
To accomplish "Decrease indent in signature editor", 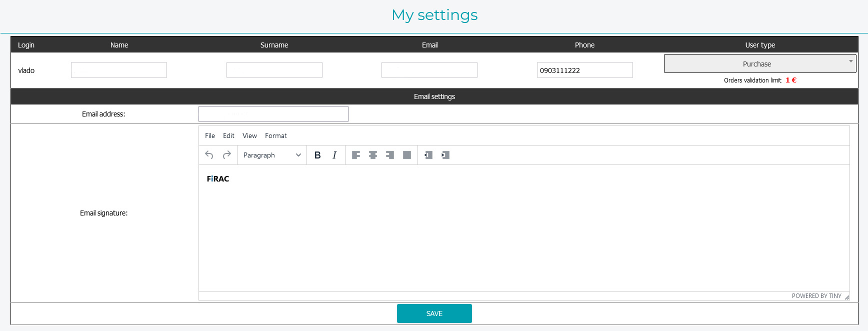I will point(428,155).
